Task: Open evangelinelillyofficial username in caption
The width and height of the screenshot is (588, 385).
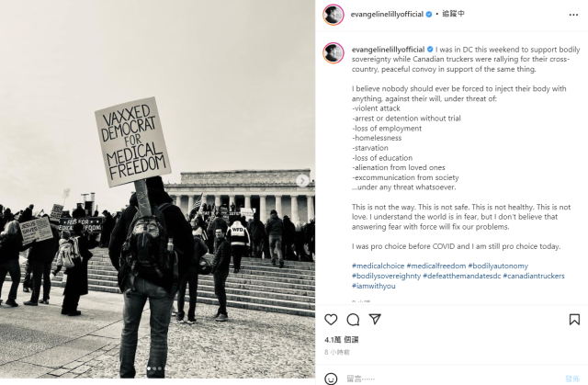Action: (x=388, y=50)
